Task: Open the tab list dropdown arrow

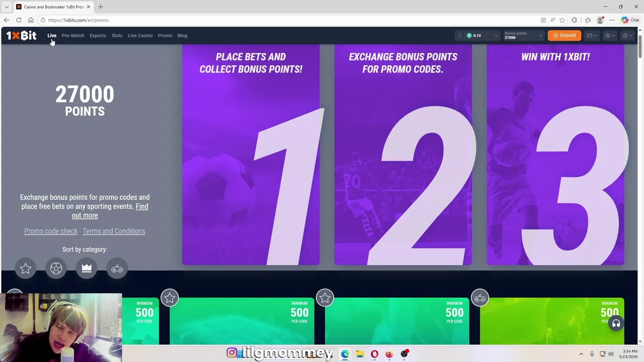Action: [x=7, y=7]
